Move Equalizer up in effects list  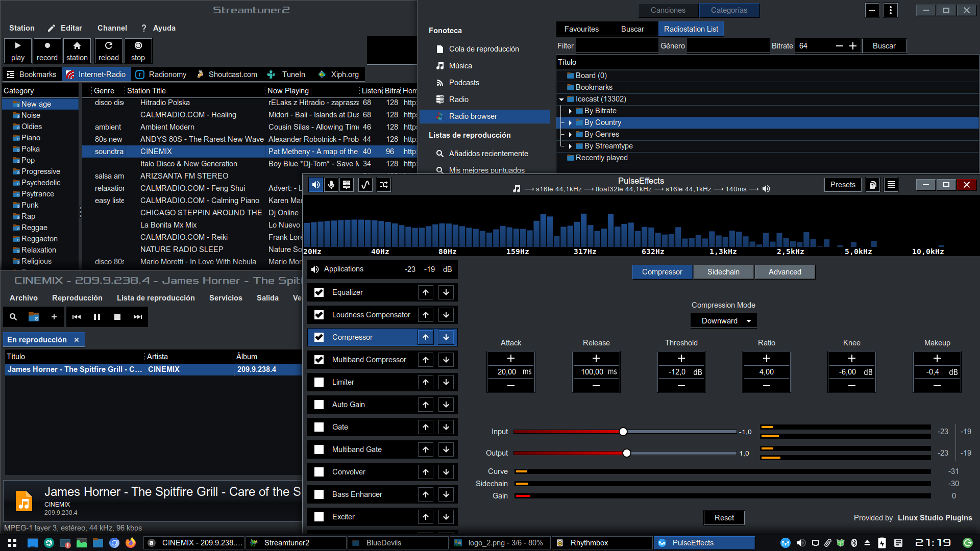[x=426, y=292]
